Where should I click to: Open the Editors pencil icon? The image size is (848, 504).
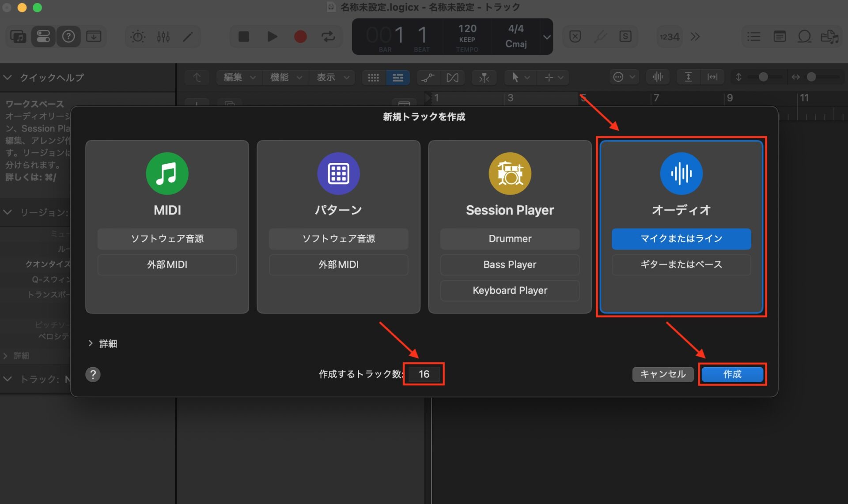click(188, 37)
